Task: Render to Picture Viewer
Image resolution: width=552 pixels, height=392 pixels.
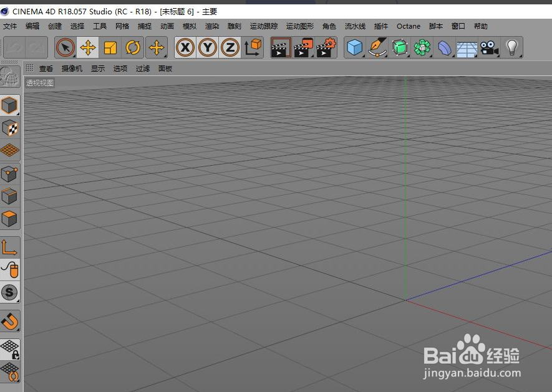Action: [x=304, y=47]
